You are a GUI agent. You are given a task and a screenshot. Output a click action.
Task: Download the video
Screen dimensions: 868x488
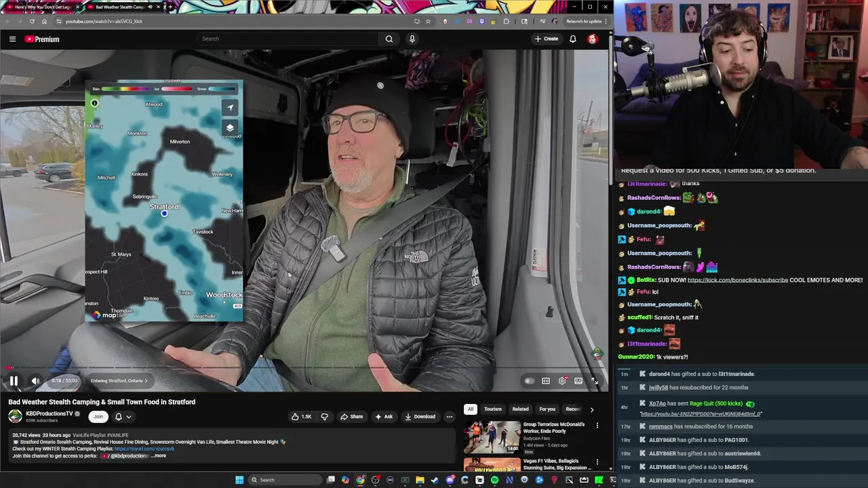(420, 417)
